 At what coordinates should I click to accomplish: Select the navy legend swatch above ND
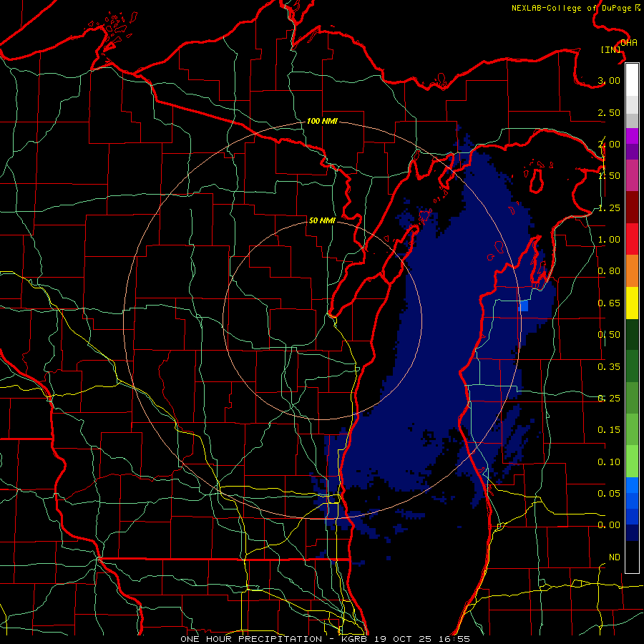coord(632,532)
